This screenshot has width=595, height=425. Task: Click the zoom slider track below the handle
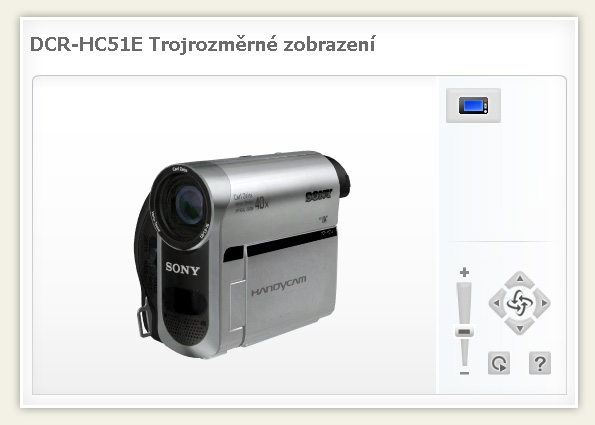464,353
